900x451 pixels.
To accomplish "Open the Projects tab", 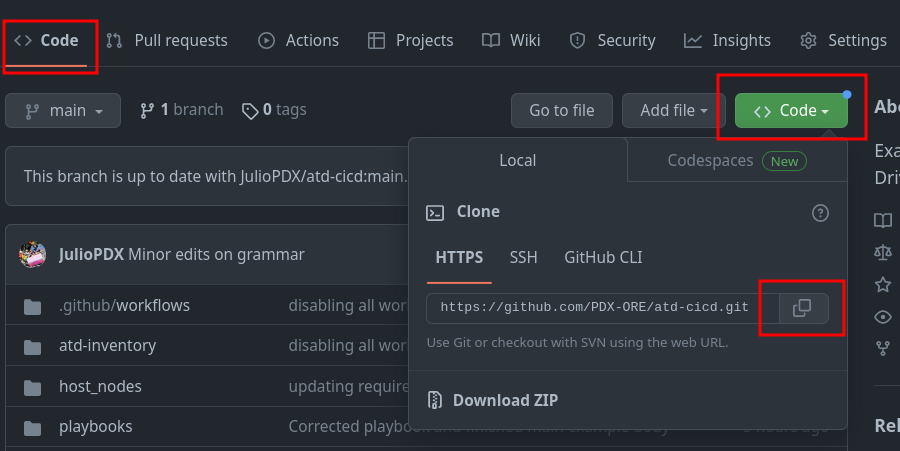I will pyautogui.click(x=410, y=41).
